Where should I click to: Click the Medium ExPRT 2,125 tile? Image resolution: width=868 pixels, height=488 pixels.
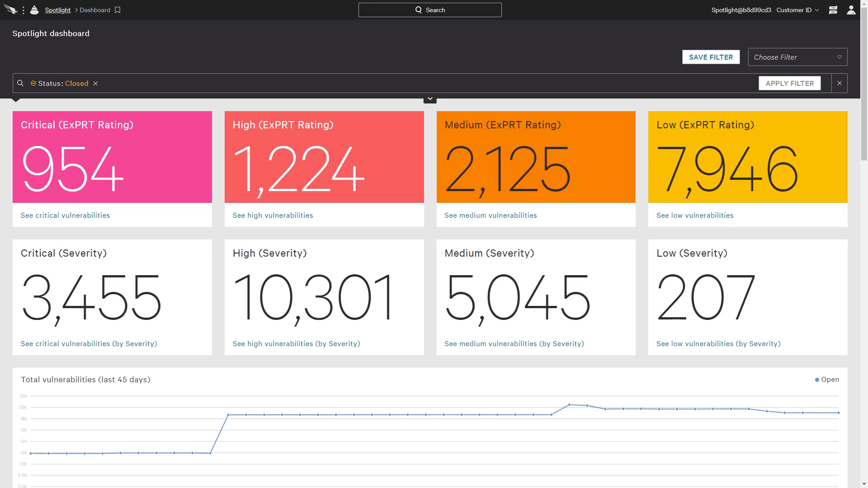tap(536, 157)
